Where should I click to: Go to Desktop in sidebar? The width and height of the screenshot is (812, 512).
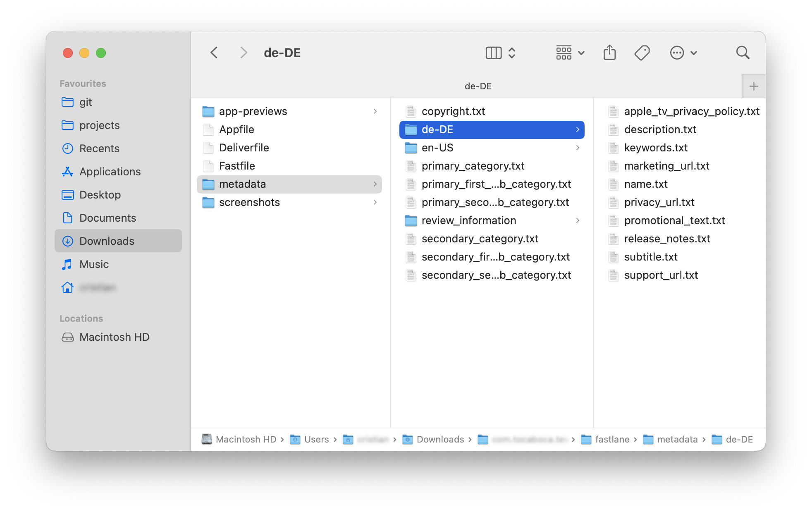(118, 195)
